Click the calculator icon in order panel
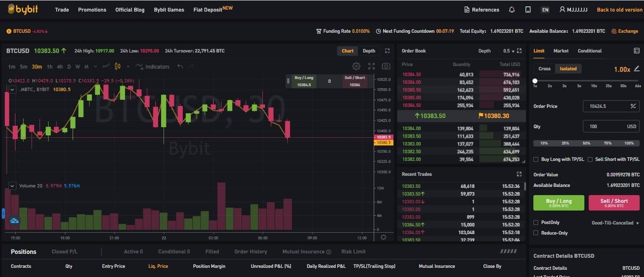Image resolution: width=644 pixels, height=277 pixels. (637, 51)
